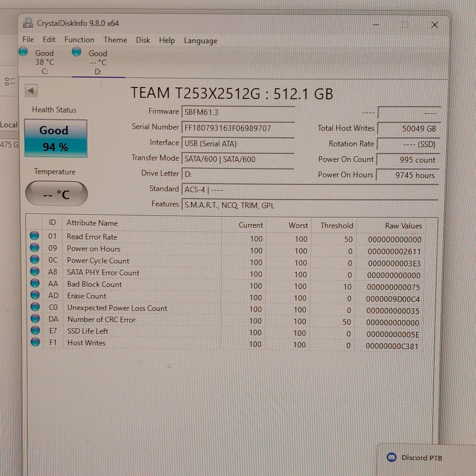This screenshot has width=476, height=476.
Task: Select the Read Error Rate attribute name
Action: [x=92, y=237]
